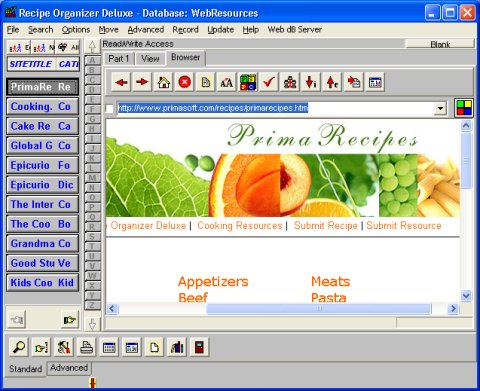Open the Help menu
The image size is (480, 391).
click(251, 30)
